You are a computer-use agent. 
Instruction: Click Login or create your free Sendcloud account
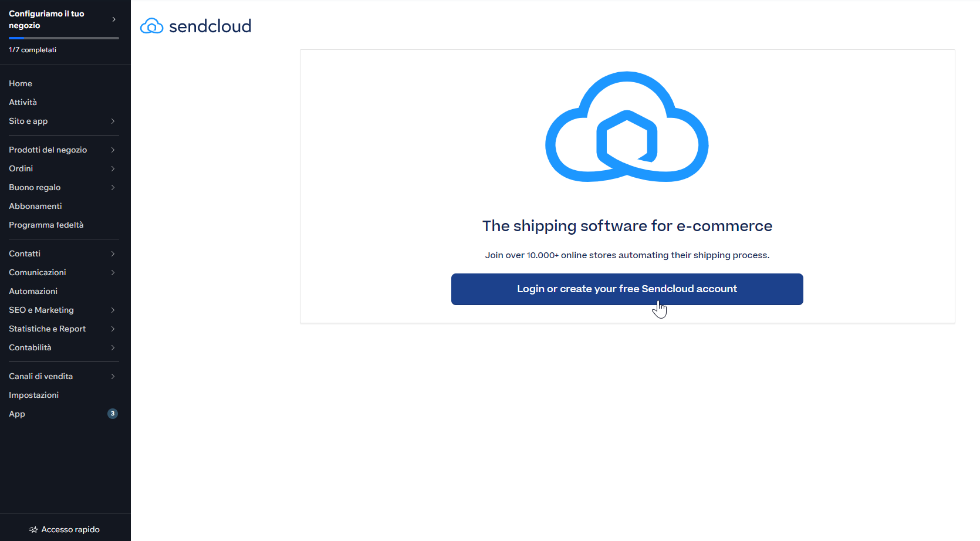(627, 289)
